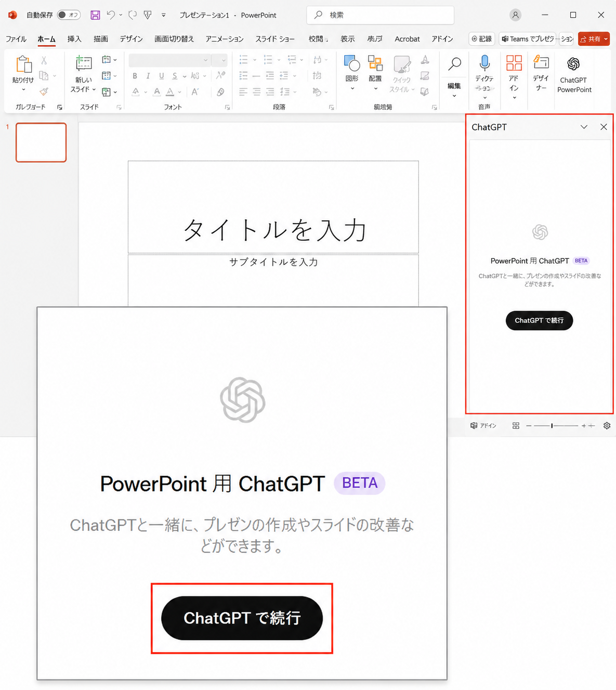616x690 pixels.
Task: Expand the 共有 button dropdown arrow
Action: 606,39
